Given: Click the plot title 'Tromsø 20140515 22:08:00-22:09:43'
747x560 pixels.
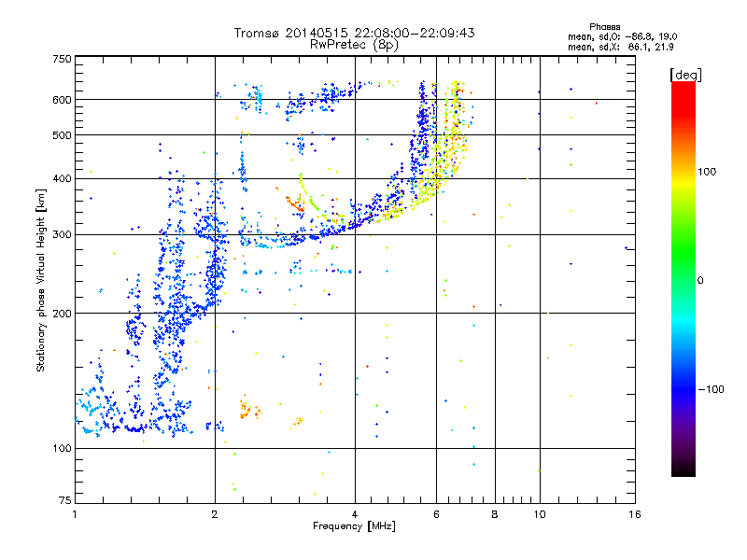Looking at the screenshot, I should 354,33.
